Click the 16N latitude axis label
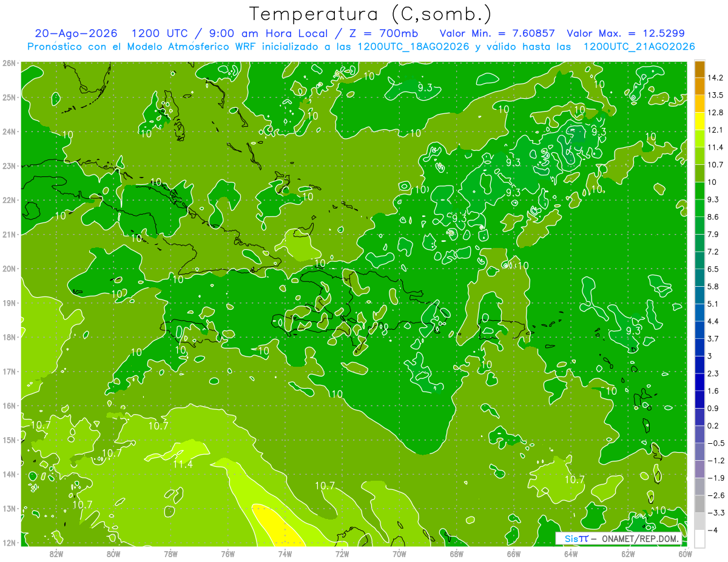This screenshot has height=562, width=728. (8, 406)
